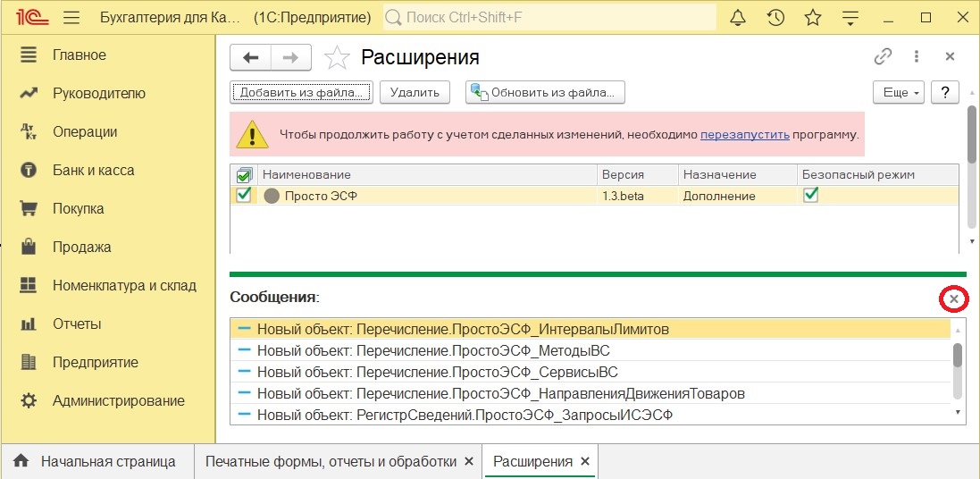Image resolution: width=980 pixels, height=479 pixels.
Task: Open the Операции section
Action: (x=84, y=132)
